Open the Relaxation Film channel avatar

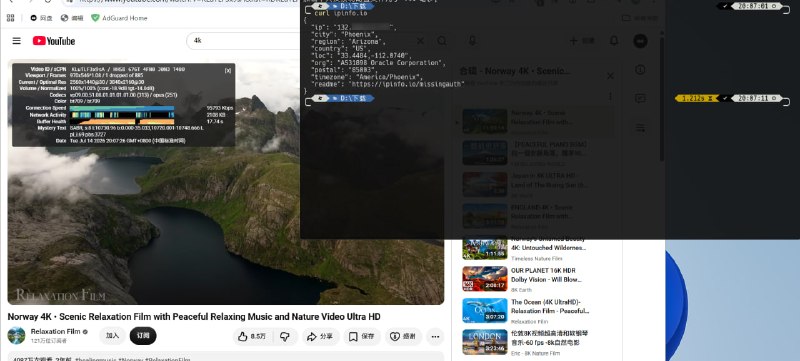(16, 336)
